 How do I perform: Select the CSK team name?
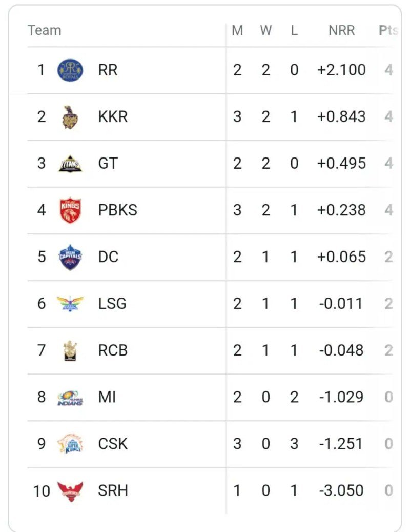113,444
